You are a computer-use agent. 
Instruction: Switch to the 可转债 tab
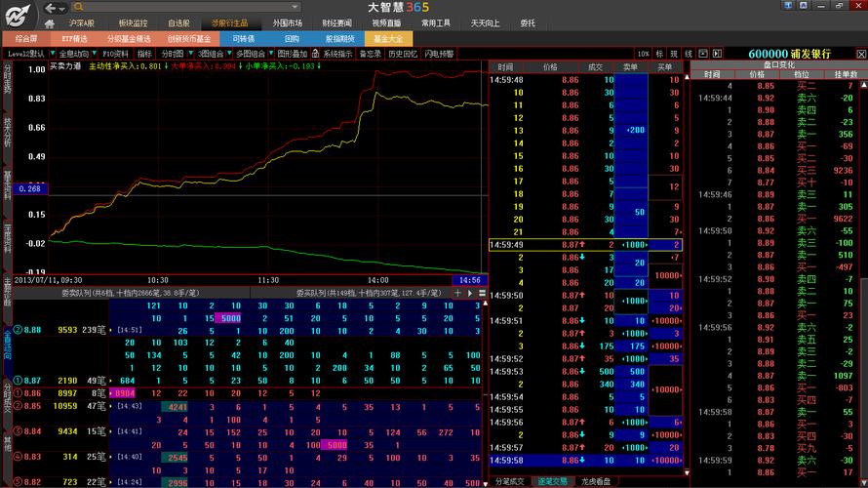click(x=243, y=39)
